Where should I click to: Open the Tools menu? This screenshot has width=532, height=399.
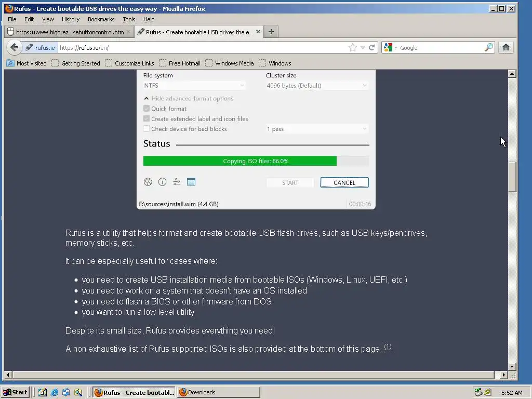click(129, 19)
